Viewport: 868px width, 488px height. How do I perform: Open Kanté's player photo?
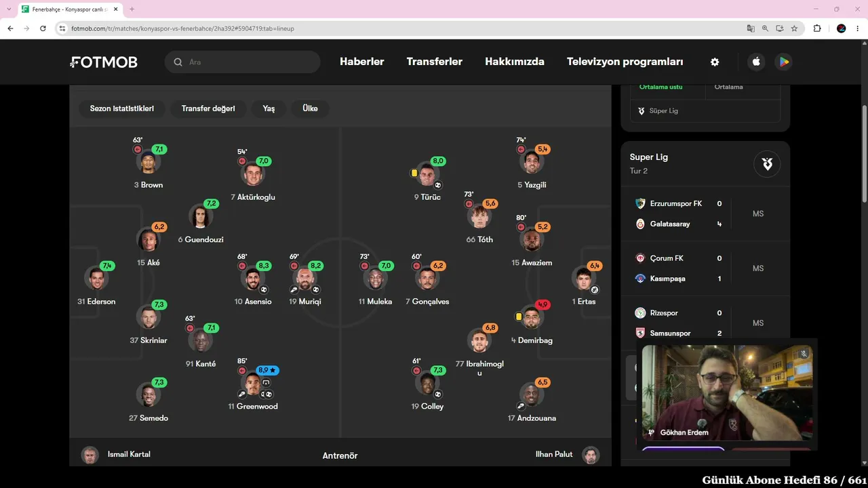tap(201, 341)
